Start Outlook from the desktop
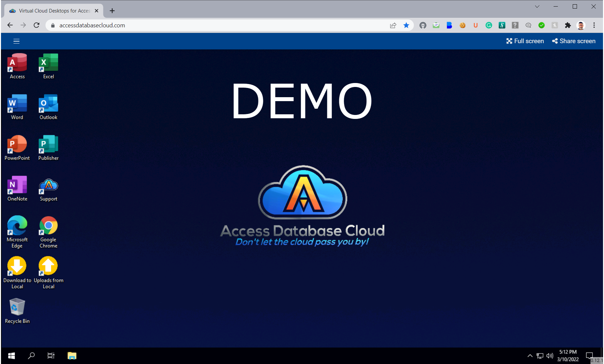 pos(48,103)
